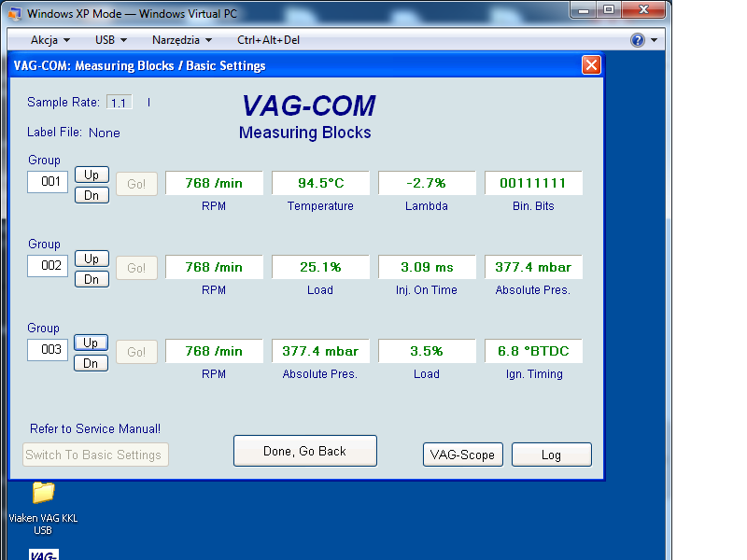Click Dn button for Group 003
This screenshot has width=747, height=560.
(91, 363)
